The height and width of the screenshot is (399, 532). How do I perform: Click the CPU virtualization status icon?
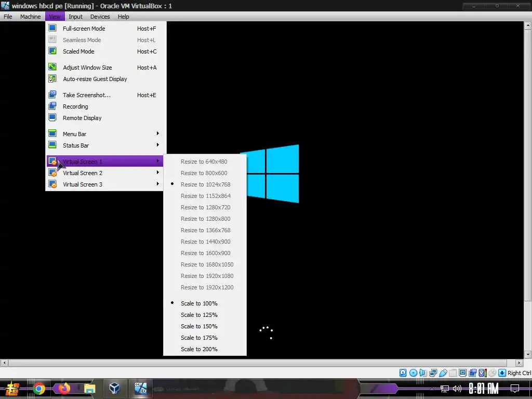point(483,373)
